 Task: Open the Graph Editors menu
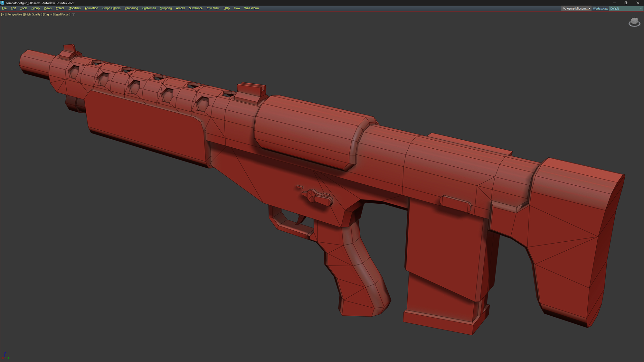click(x=111, y=8)
